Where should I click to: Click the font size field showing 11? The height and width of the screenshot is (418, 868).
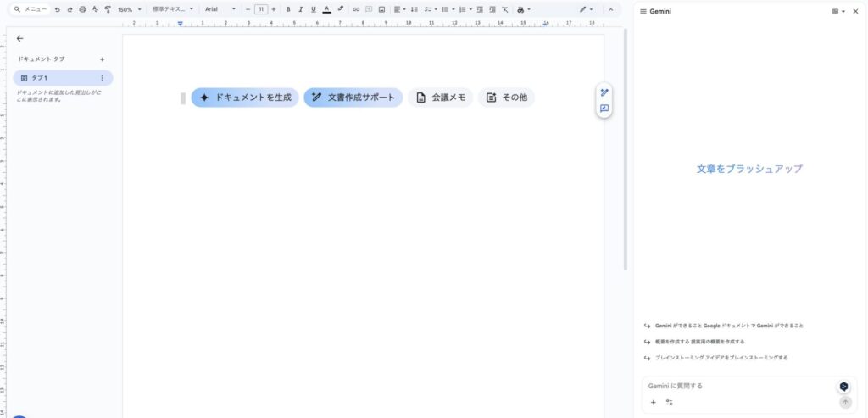coord(261,9)
